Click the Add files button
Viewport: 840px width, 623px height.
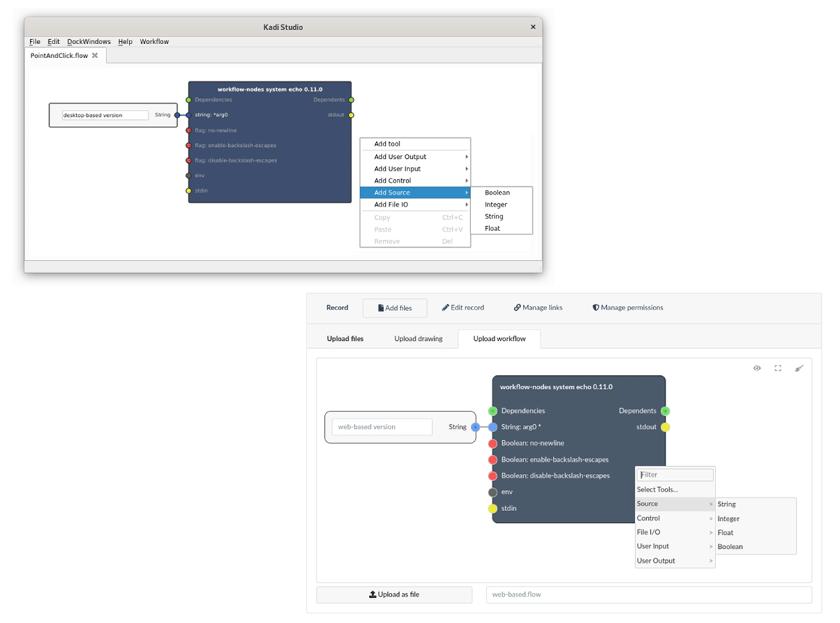click(395, 308)
